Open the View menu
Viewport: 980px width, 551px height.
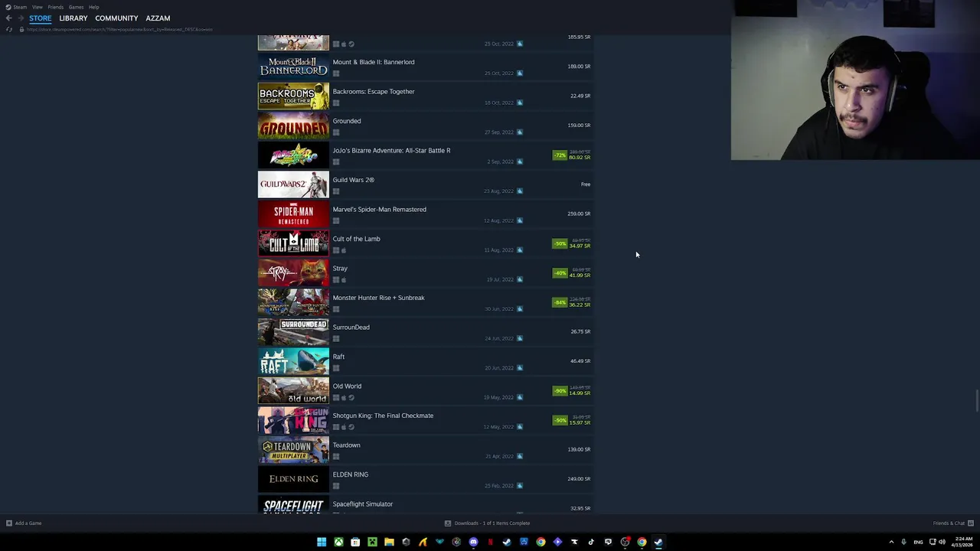(x=37, y=7)
